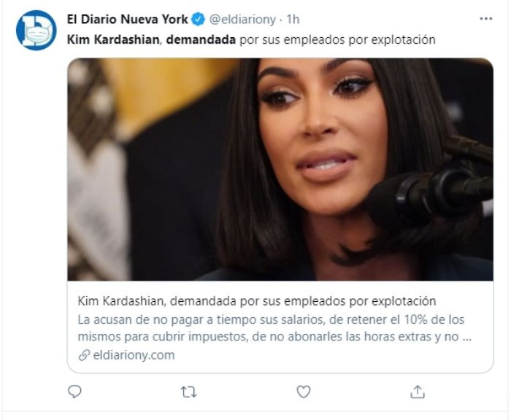Viewport: 511px width, 420px height.
Task: Click the bold Kim Kardashian text in tweet
Action: point(113,39)
